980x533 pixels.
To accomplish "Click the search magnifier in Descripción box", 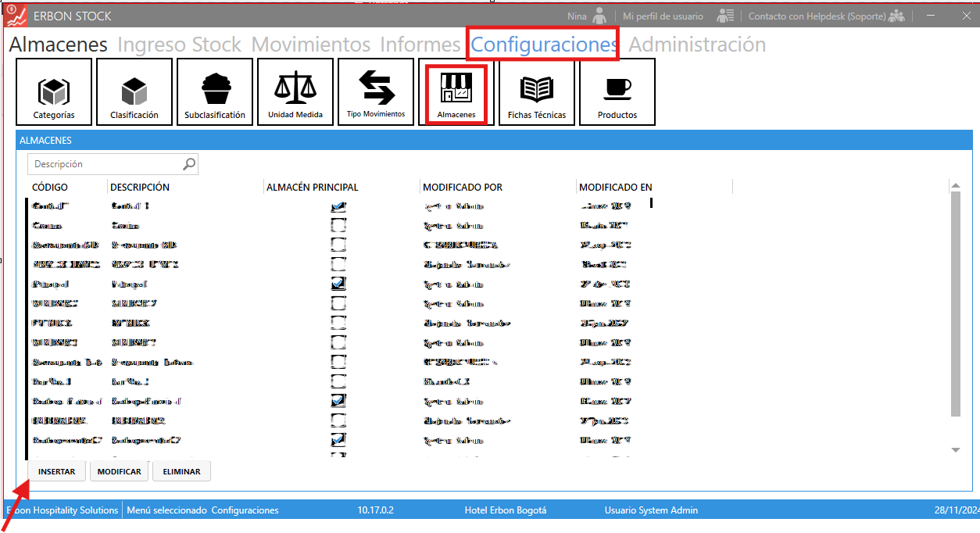I will 189,164.
